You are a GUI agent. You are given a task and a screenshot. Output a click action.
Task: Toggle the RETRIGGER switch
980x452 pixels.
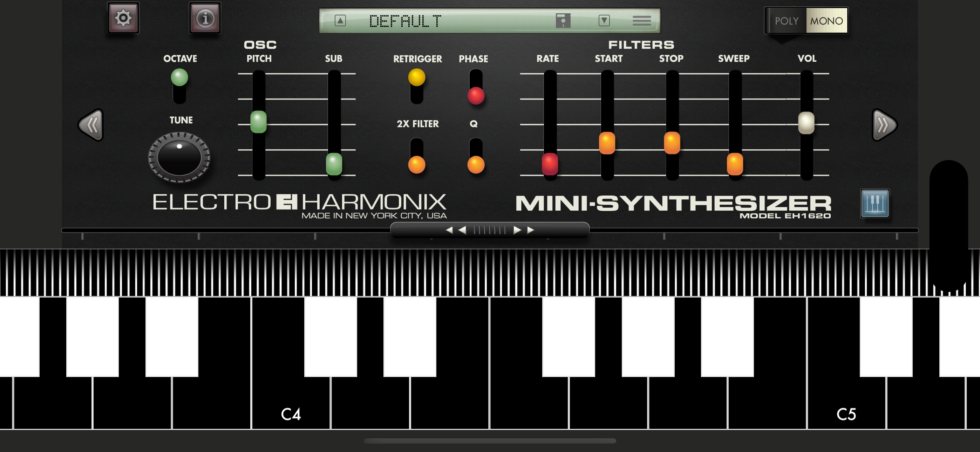pos(417,86)
